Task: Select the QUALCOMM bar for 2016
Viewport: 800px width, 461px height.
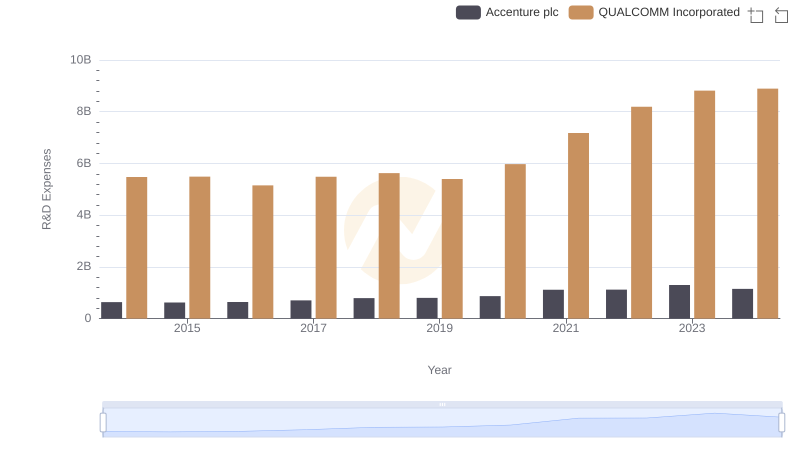Action: point(263,252)
